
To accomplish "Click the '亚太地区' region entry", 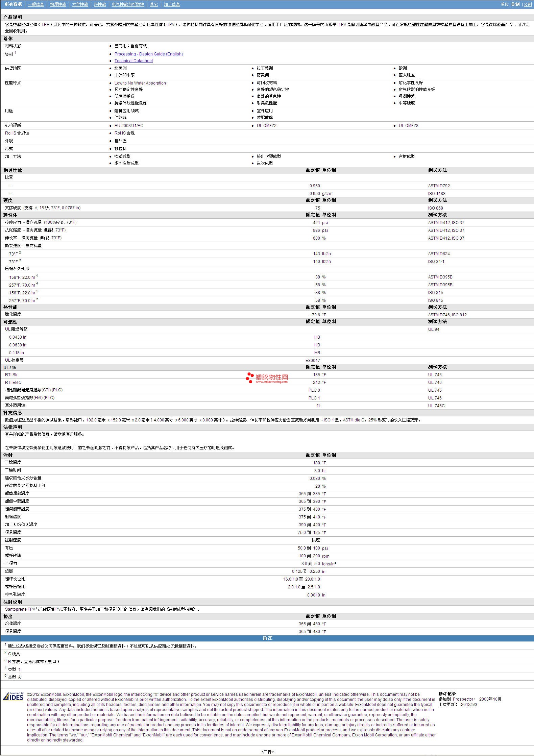I will pos(406,75).
